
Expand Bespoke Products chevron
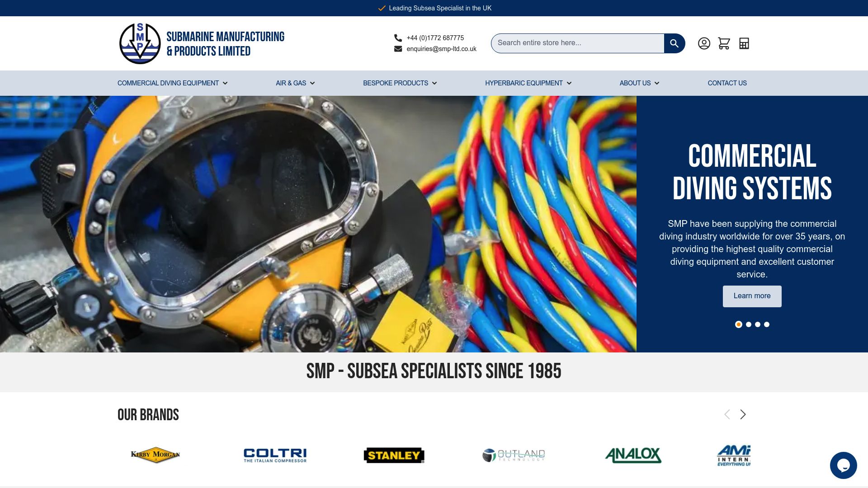[434, 83]
